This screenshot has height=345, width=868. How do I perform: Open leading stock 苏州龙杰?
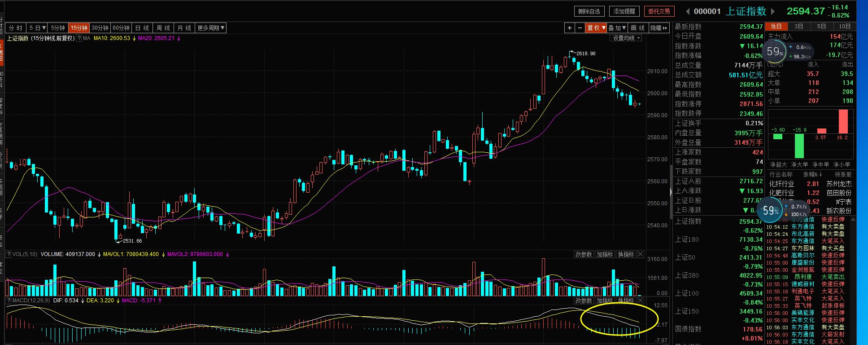coord(839,184)
